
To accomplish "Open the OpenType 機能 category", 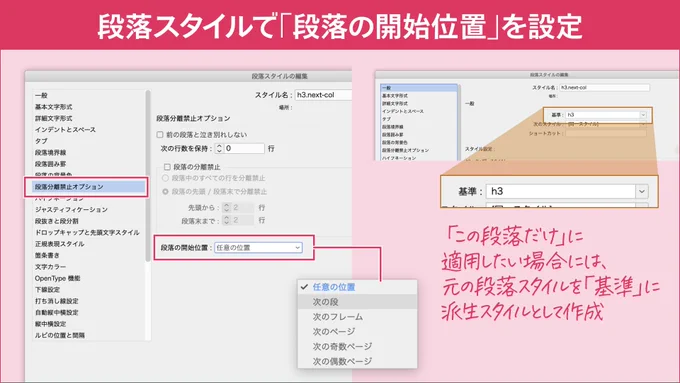I will pos(58,278).
